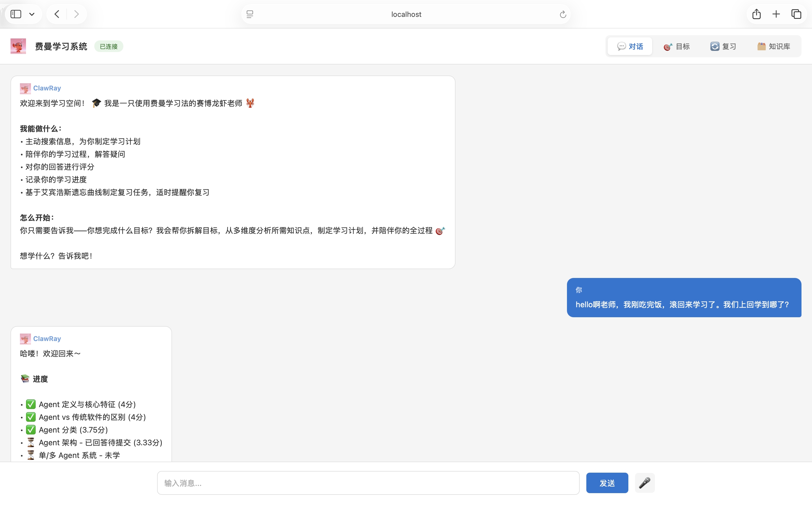Open a new browser tab

776,14
